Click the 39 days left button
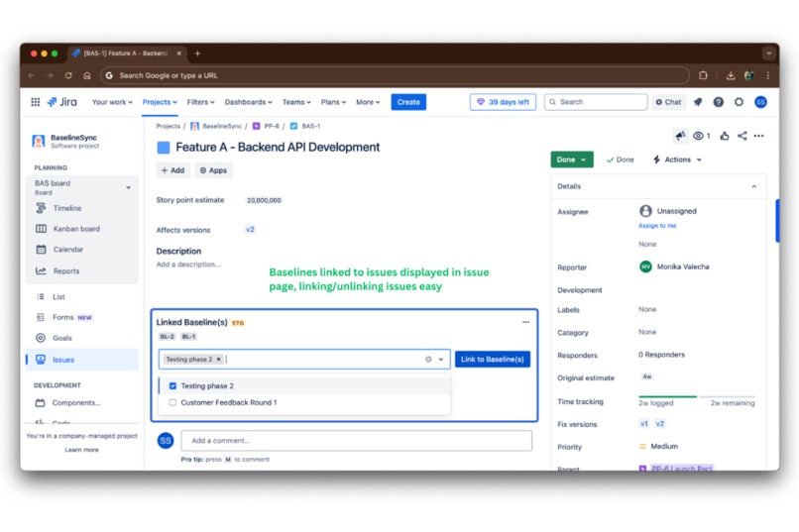The height and width of the screenshot is (532, 799). 503,102
